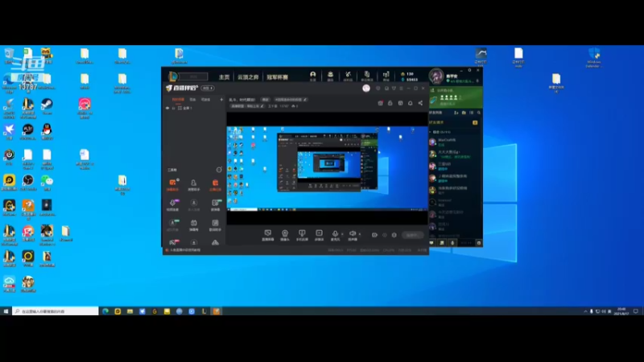Image resolution: width=644 pixels, height=362 pixels.
Task: Select the QQ penguin desktop shortcut
Action: click(x=47, y=132)
